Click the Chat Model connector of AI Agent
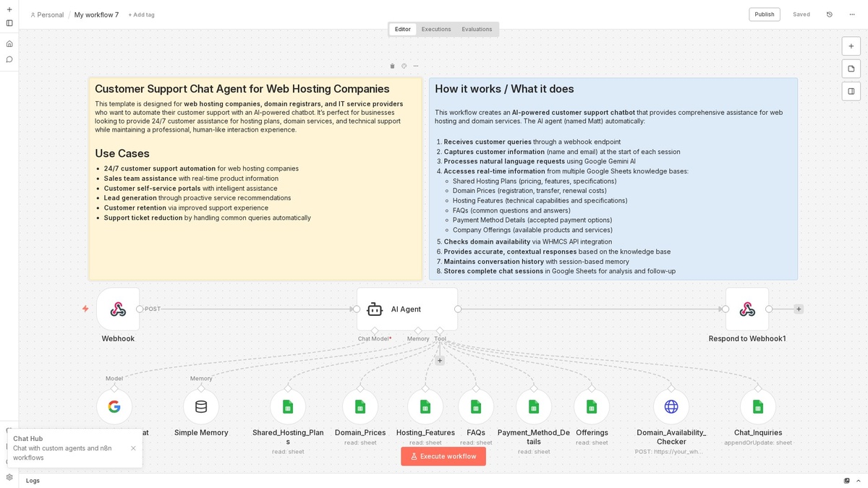 click(x=375, y=330)
